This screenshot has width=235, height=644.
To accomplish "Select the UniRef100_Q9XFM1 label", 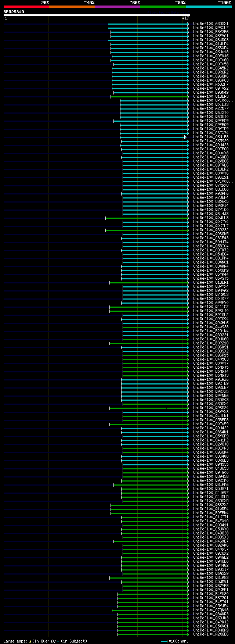I will point(211,590).
